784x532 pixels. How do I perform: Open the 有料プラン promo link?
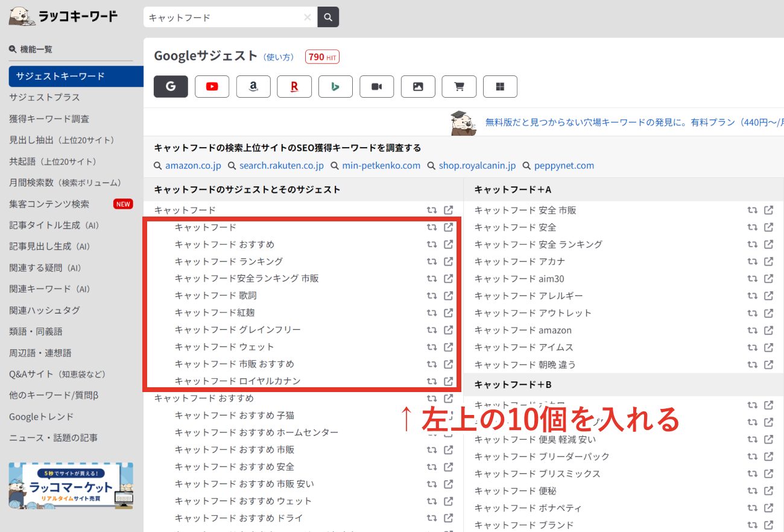634,122
